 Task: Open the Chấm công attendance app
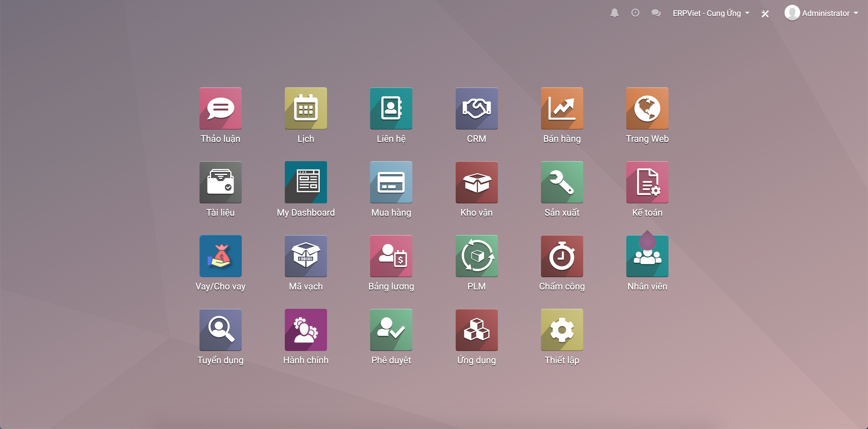tap(562, 256)
